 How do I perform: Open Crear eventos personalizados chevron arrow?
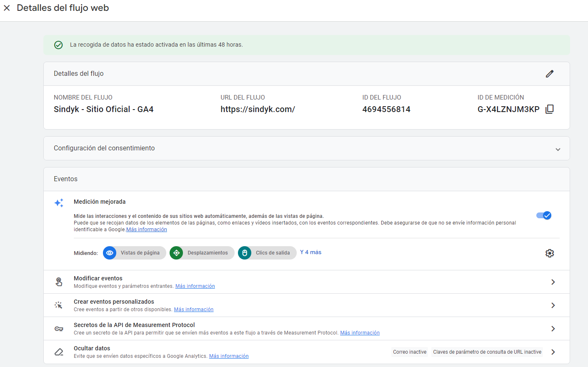pos(553,305)
